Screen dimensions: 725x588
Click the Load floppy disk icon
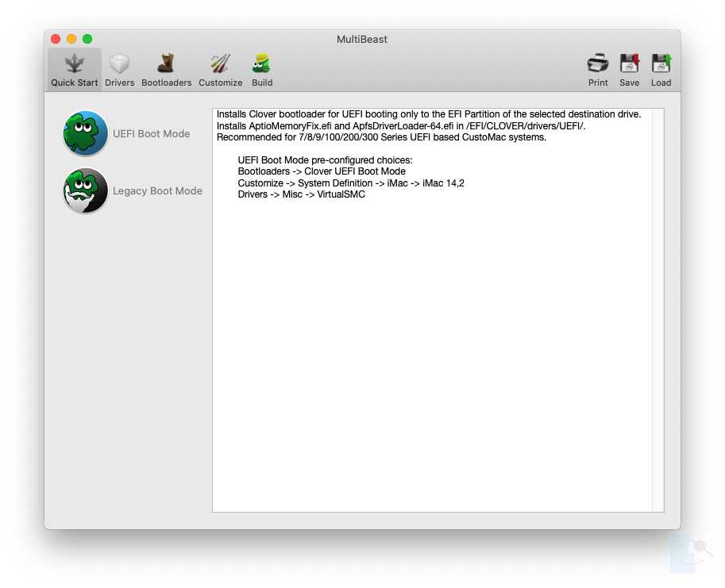[x=661, y=63]
